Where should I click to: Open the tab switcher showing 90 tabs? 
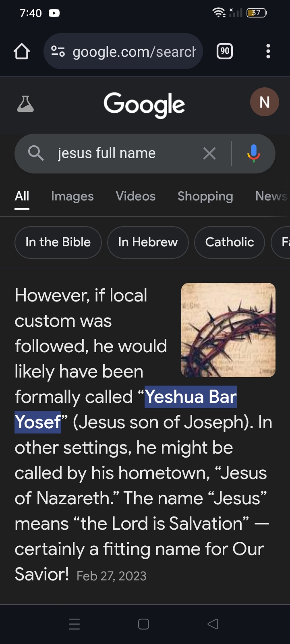tap(225, 52)
